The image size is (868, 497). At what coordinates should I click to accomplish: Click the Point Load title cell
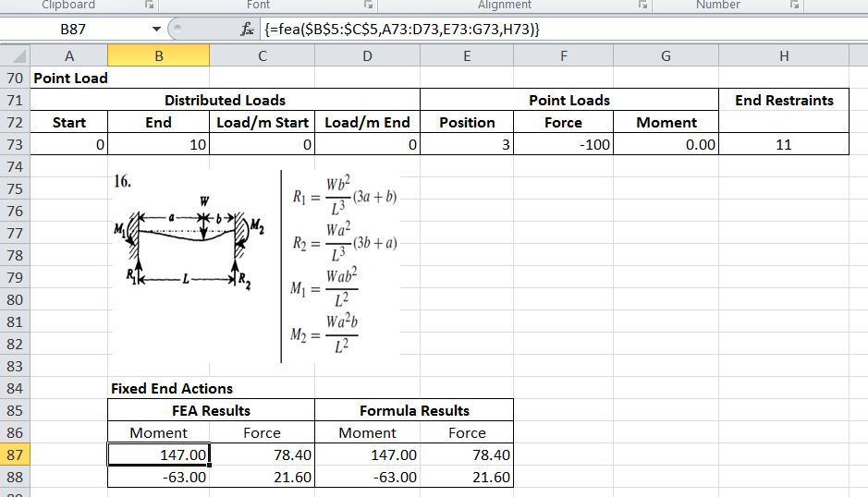tap(70, 79)
